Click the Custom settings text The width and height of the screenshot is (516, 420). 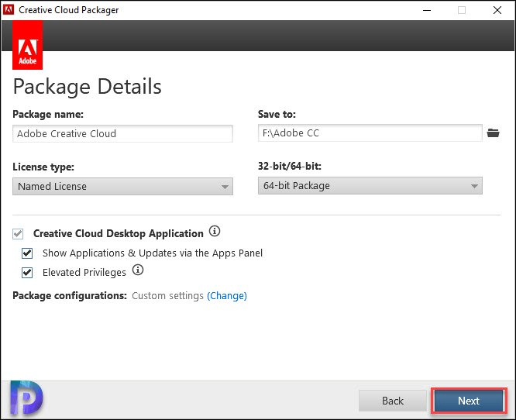(168, 295)
